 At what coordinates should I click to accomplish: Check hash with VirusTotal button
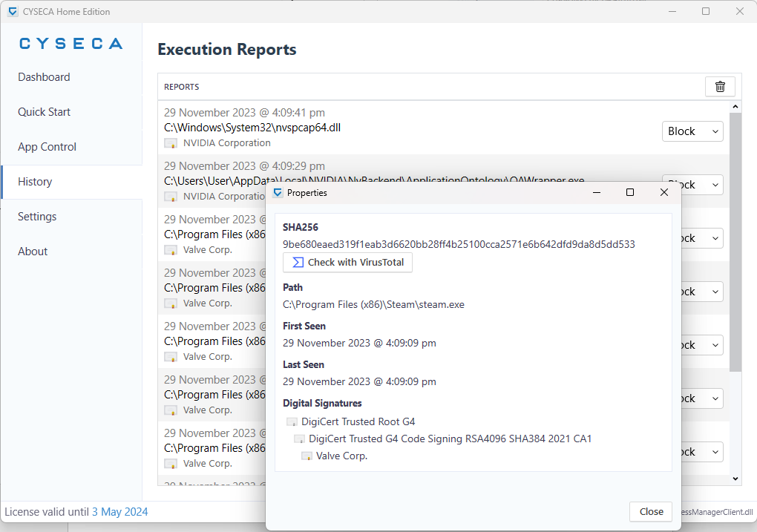(x=347, y=262)
